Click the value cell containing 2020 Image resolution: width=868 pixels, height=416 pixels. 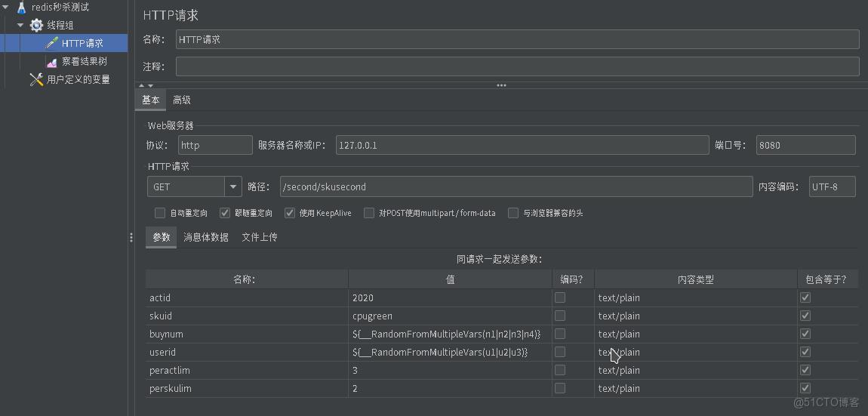click(450, 298)
